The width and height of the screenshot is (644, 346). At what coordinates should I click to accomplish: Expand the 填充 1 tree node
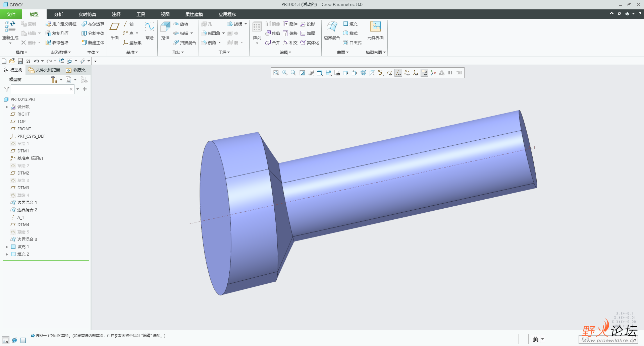coord(7,247)
